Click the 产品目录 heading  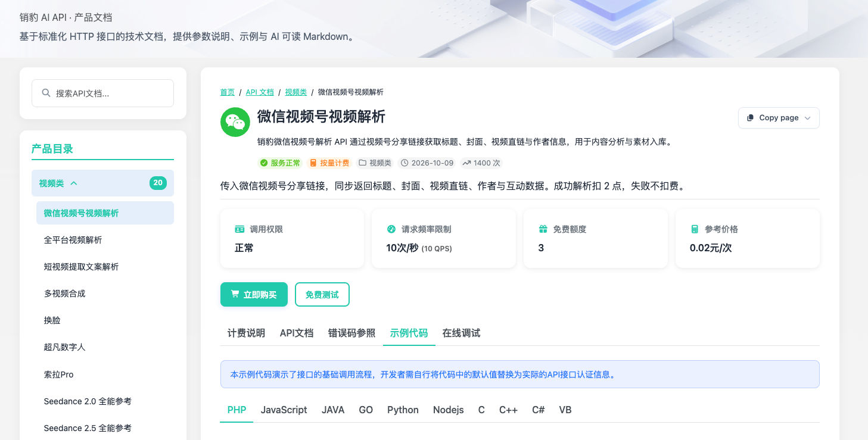coord(52,149)
